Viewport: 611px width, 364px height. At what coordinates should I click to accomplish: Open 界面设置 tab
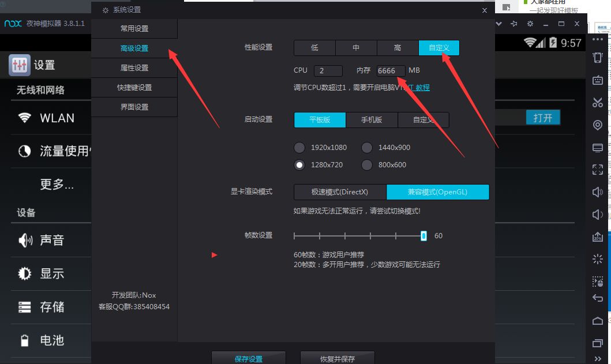[134, 107]
